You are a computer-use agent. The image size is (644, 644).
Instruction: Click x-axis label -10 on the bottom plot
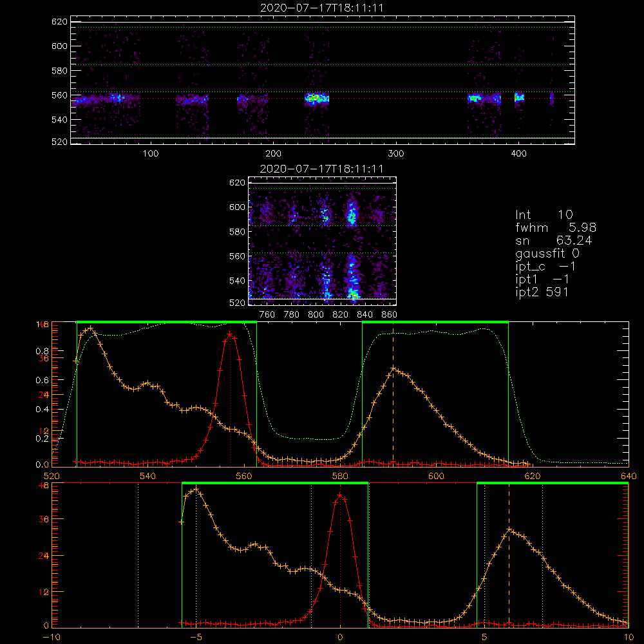(52, 638)
